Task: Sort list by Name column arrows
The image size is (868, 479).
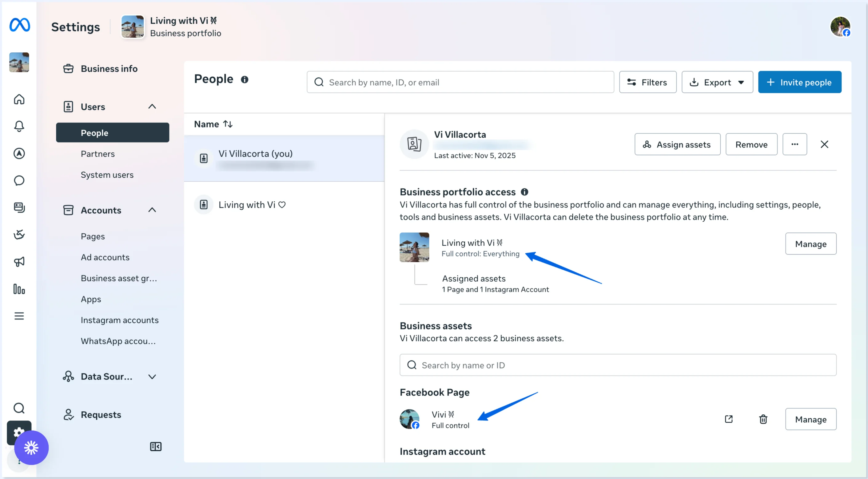Action: click(228, 124)
